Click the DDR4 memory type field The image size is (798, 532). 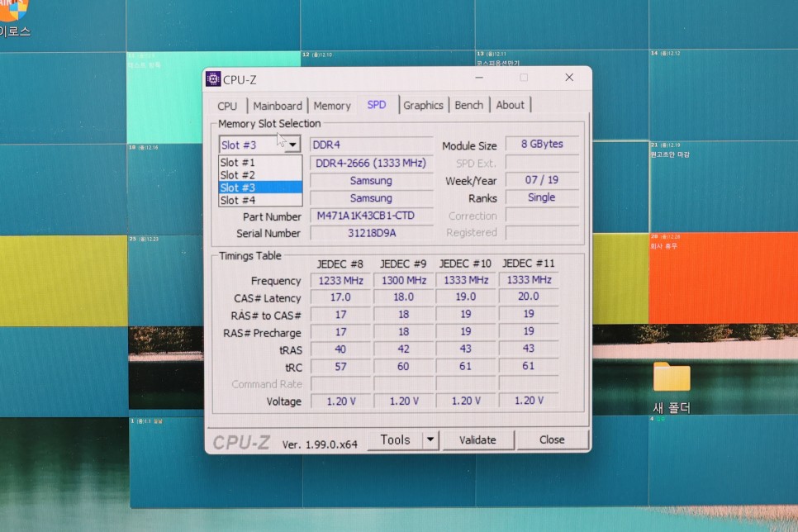pos(371,145)
